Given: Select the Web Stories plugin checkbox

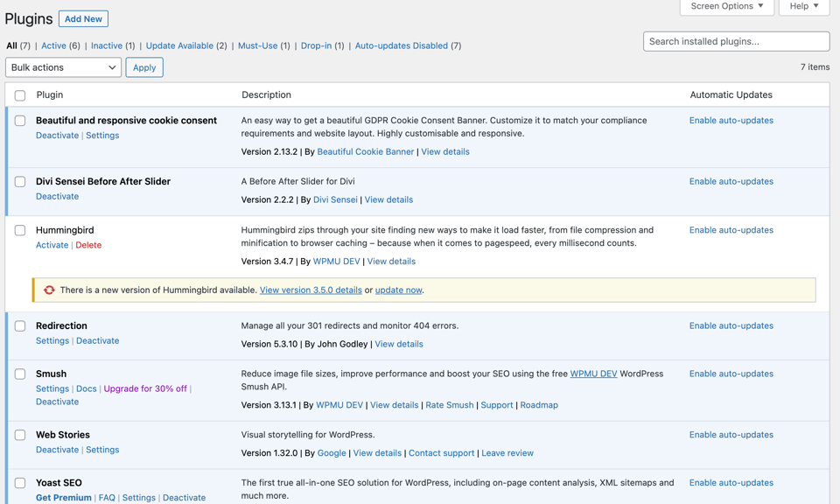Looking at the screenshot, I should coord(20,435).
